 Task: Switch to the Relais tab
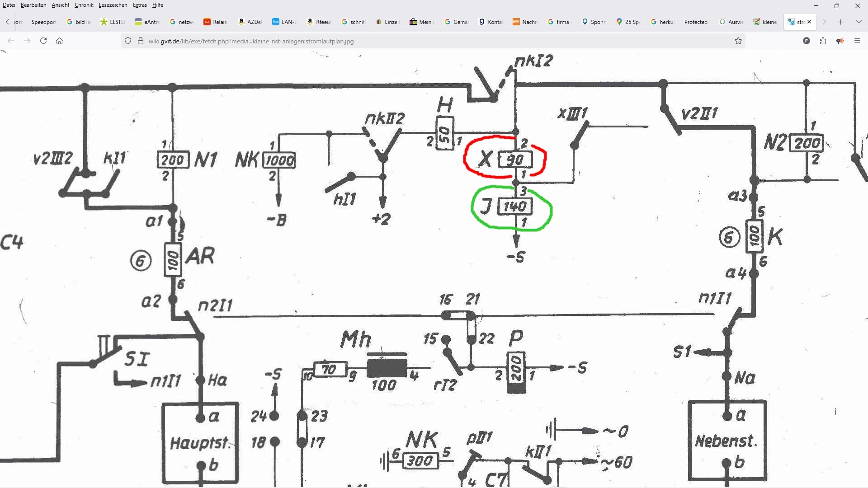pos(215,22)
